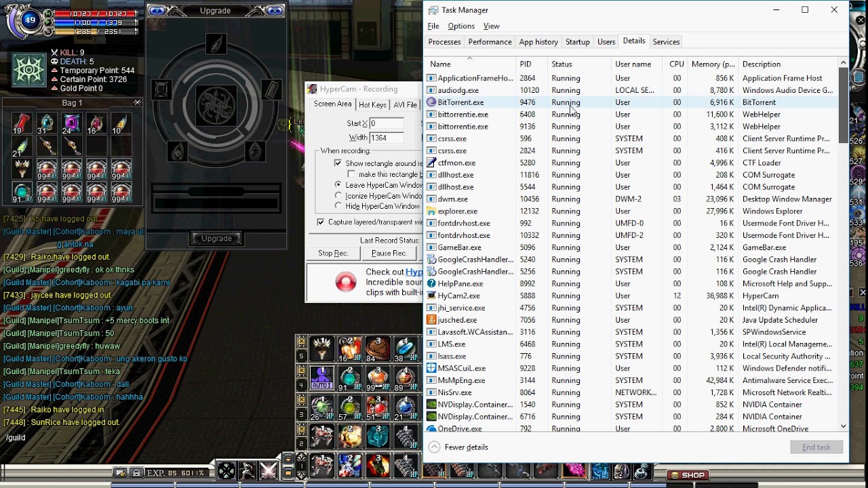The height and width of the screenshot is (488, 868).
Task: Select Hide HyperCam Window radio option
Action: (338, 206)
